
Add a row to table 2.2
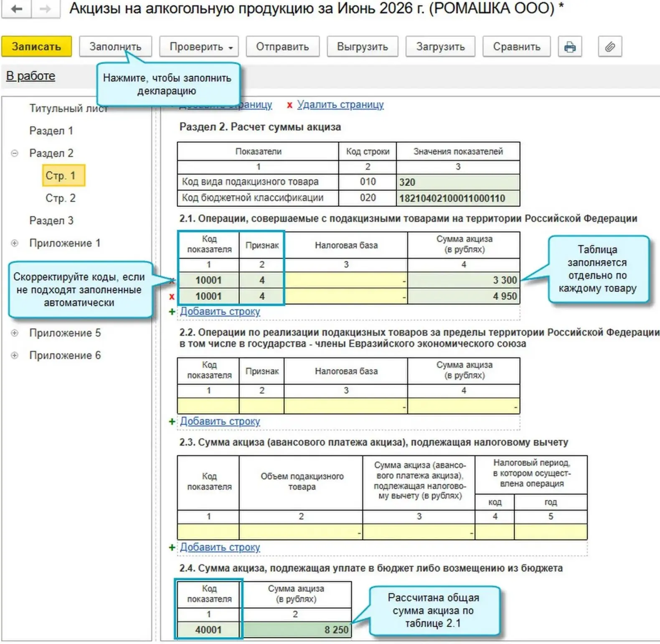tap(220, 421)
